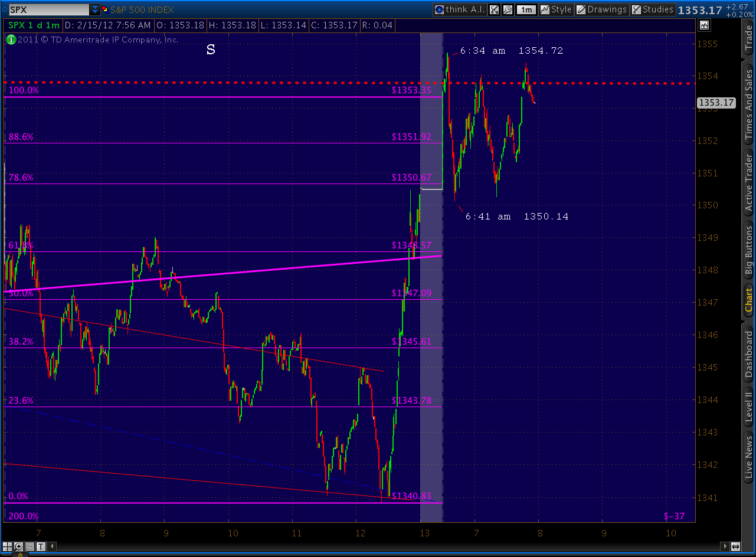Screen dimensions: 756x557
Task: Click the 6:41 am 1350.14 low annotation
Action: pos(517,217)
